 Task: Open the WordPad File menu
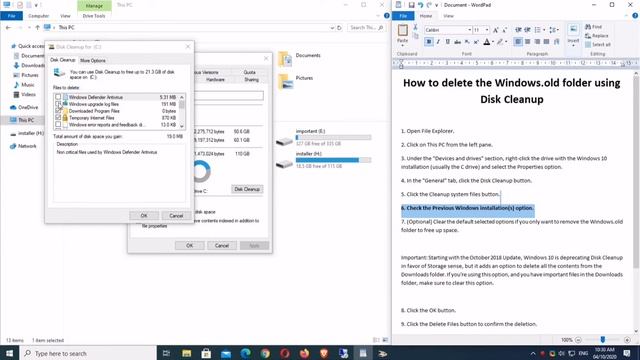(x=403, y=16)
